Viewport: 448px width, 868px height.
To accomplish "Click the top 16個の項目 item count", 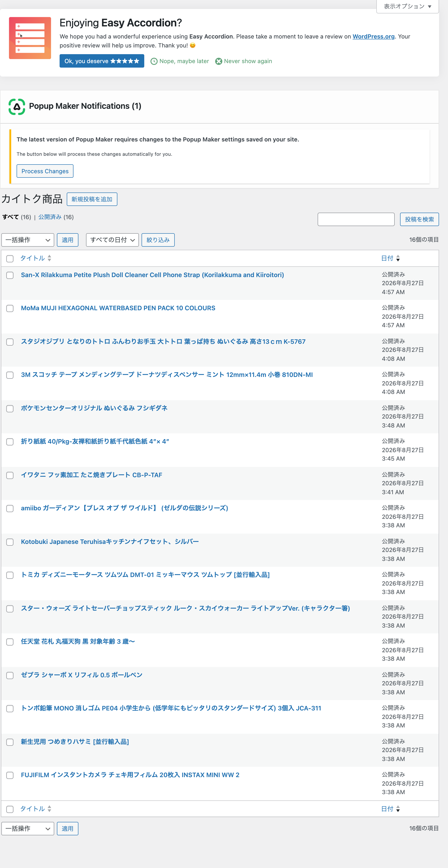I will [424, 239].
